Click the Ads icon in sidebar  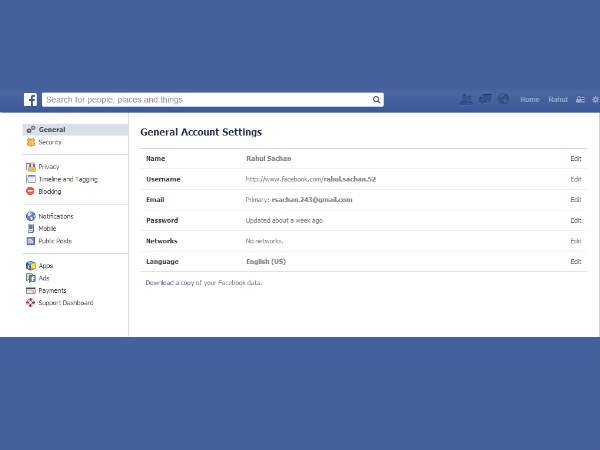coord(31,278)
